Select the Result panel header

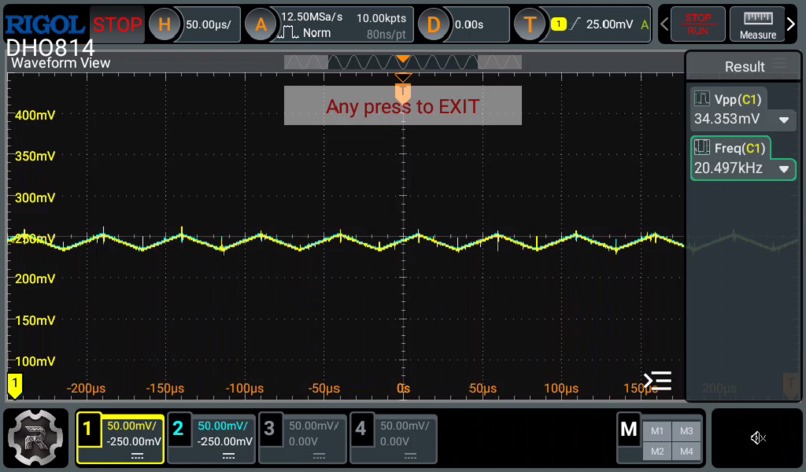click(744, 66)
